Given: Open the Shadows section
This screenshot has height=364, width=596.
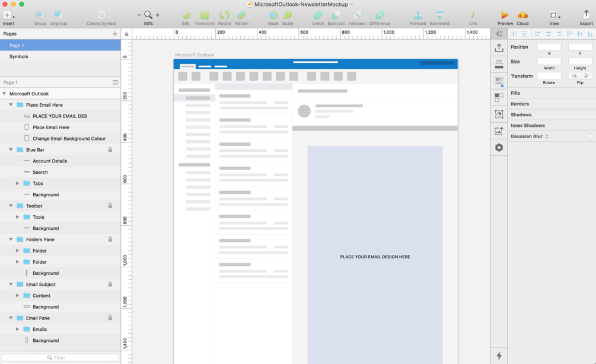Looking at the screenshot, I should pyautogui.click(x=521, y=115).
